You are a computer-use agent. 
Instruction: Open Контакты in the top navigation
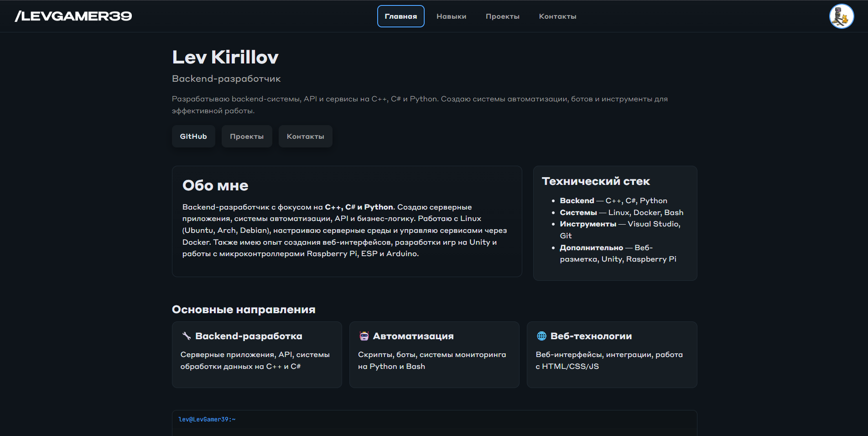pyautogui.click(x=557, y=16)
